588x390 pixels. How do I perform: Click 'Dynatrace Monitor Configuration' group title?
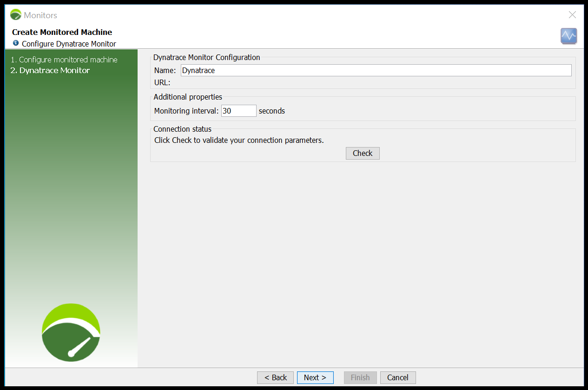pos(207,57)
